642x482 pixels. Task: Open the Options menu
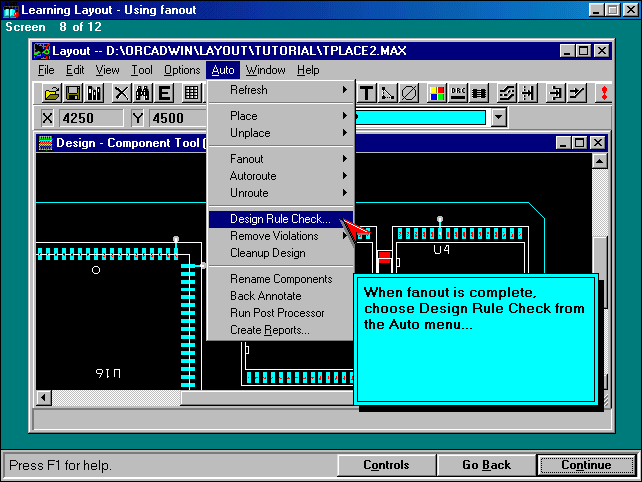coord(182,70)
